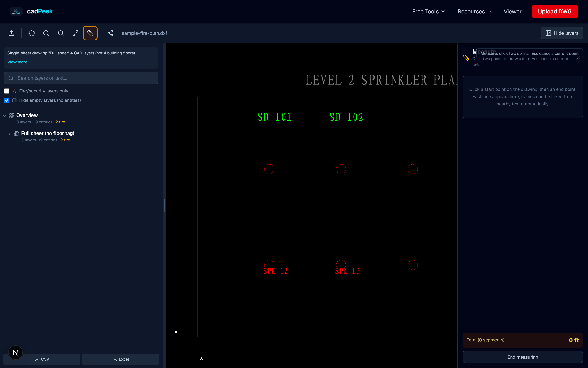The width and height of the screenshot is (588, 368).
Task: Click the 2 fire tag under Overview
Action: (60, 122)
